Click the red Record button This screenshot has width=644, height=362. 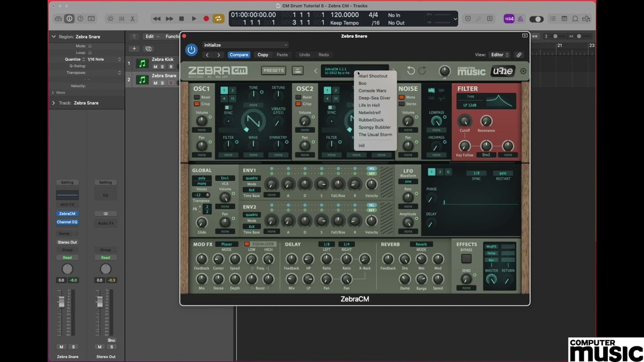206,19
